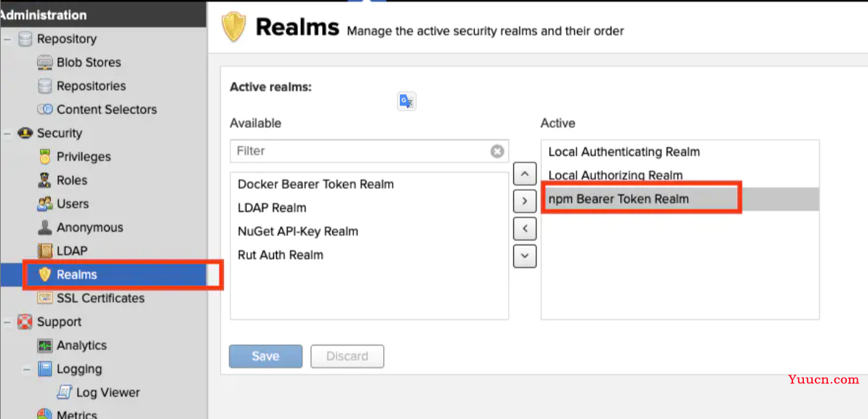Open Anonymous in sidebar
Screen dimensions: 868x419
click(x=89, y=228)
